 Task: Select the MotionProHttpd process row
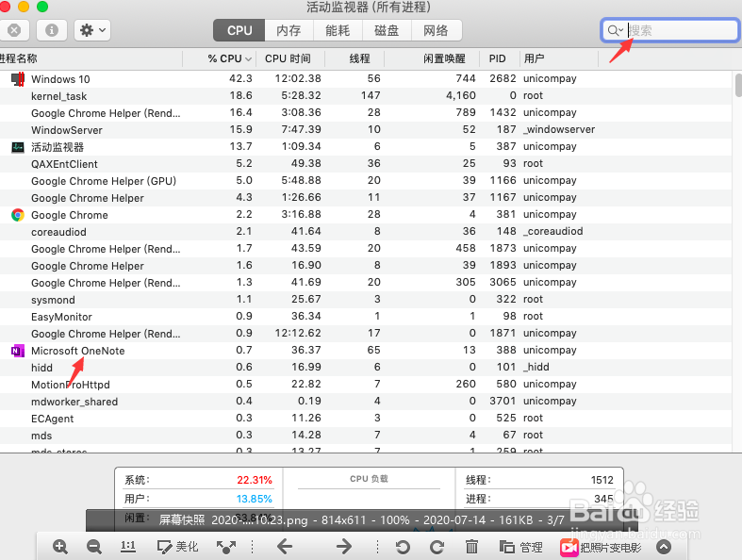(366, 385)
